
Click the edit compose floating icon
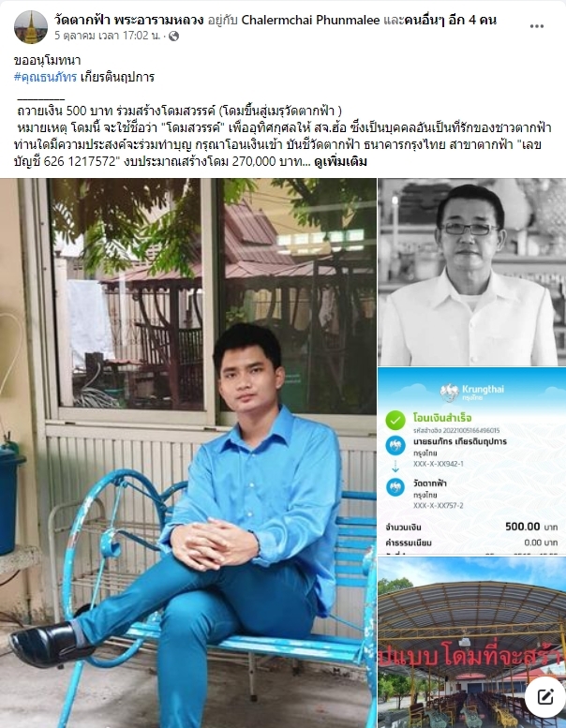[x=545, y=697]
